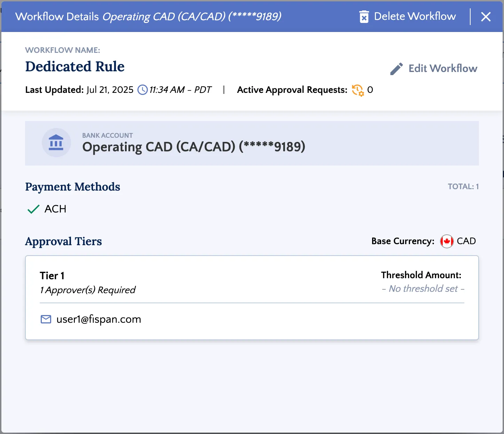The height and width of the screenshot is (434, 504).
Task: Select the approver email user1@fispan.com
Action: click(x=99, y=319)
